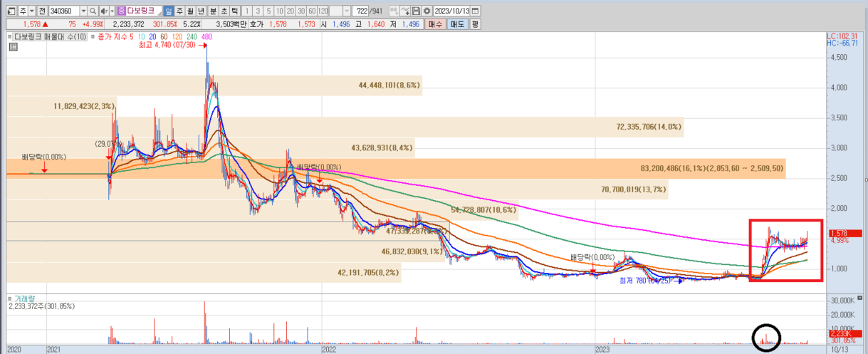868x354 pixels.
Task: Click the line chart tool icon beside save
Action: (x=404, y=11)
